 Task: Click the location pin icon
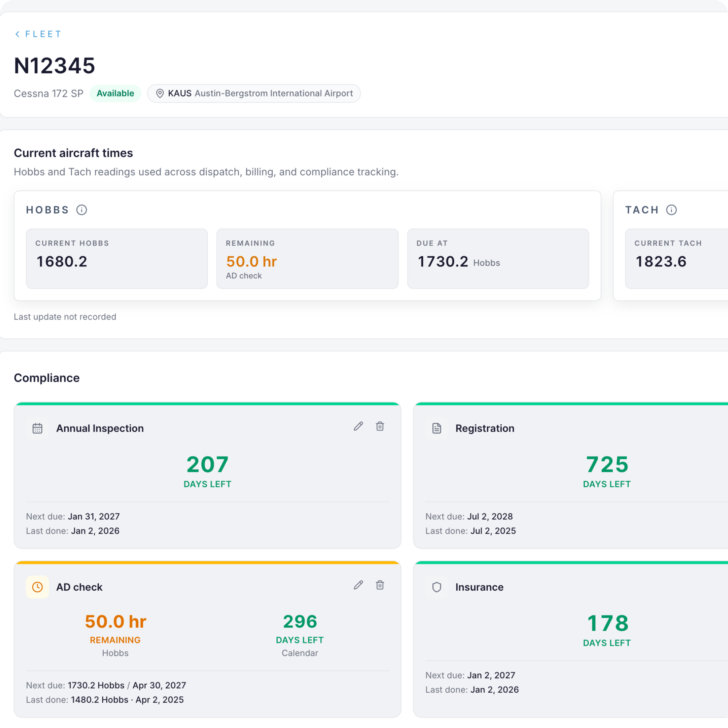tap(160, 94)
